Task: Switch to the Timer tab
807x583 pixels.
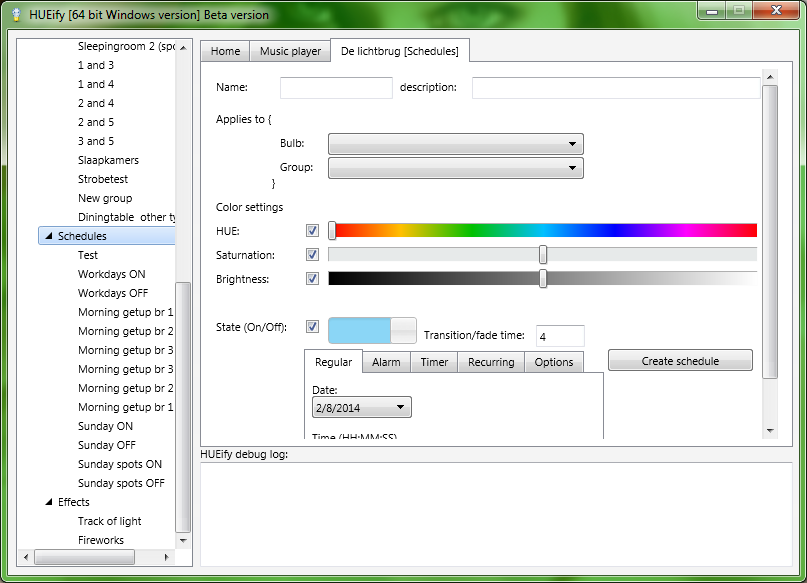Action: pyautogui.click(x=434, y=362)
